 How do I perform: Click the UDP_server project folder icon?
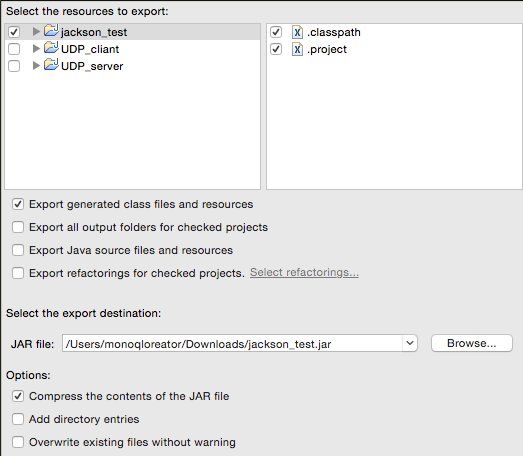tap(51, 65)
